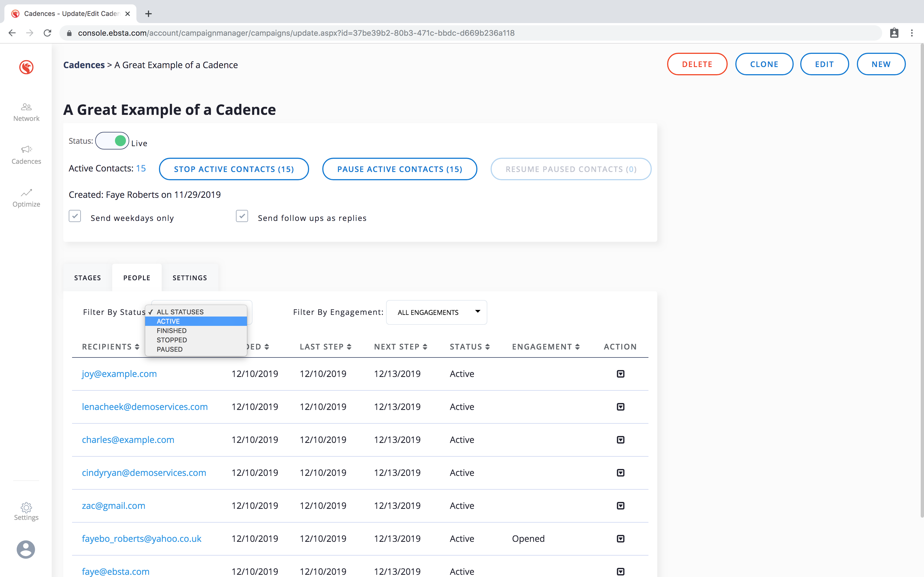Open the Optimize chart icon

pos(26,193)
